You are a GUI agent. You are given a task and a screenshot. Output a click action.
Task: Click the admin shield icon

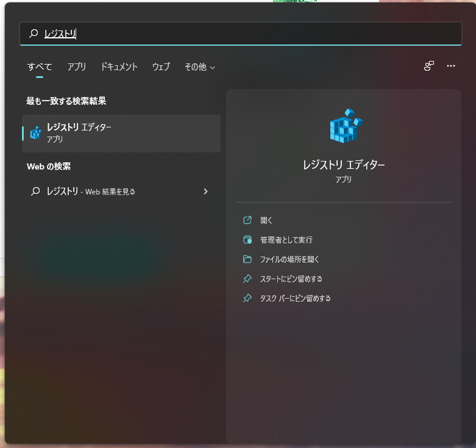[247, 240]
